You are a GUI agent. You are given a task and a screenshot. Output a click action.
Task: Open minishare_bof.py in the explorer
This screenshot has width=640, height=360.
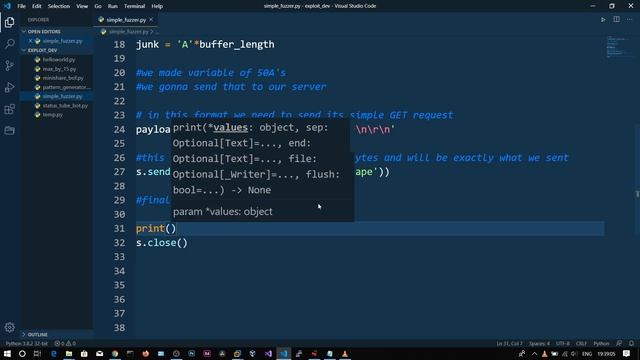pyautogui.click(x=63, y=78)
